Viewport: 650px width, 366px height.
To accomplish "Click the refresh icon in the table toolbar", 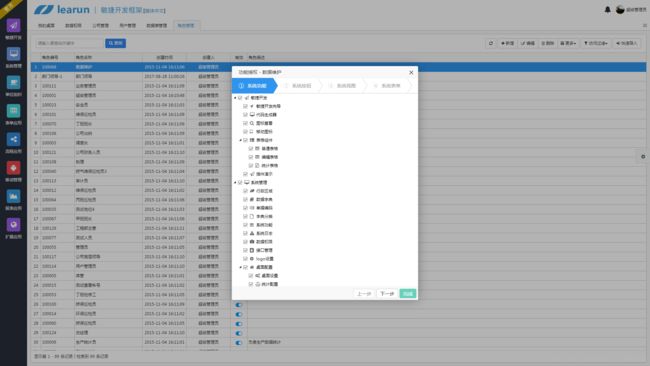I will click(x=491, y=43).
